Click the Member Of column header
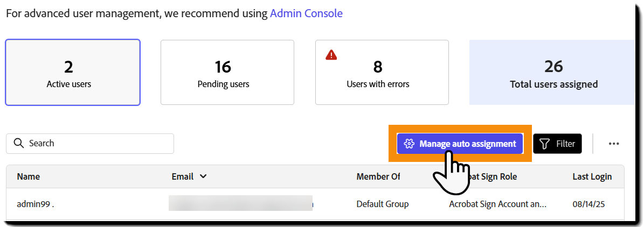Screen dimensions: 644x227 [x=378, y=176]
